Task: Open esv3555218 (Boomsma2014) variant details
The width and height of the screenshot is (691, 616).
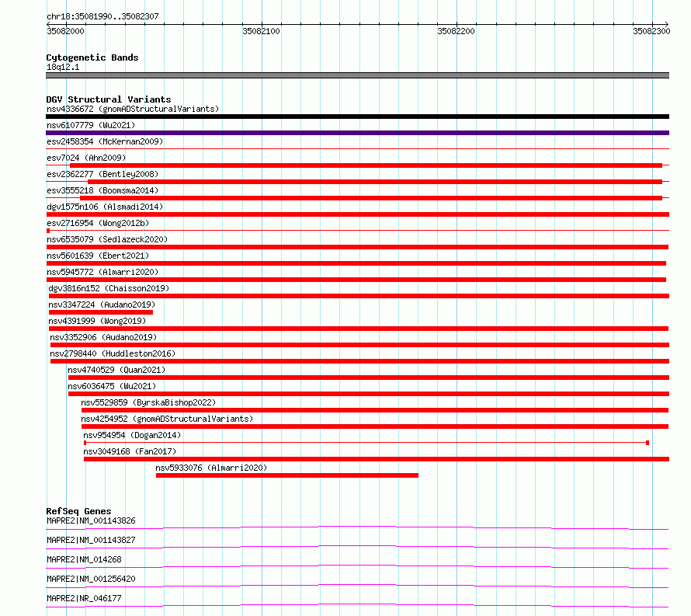Action: pos(102,190)
